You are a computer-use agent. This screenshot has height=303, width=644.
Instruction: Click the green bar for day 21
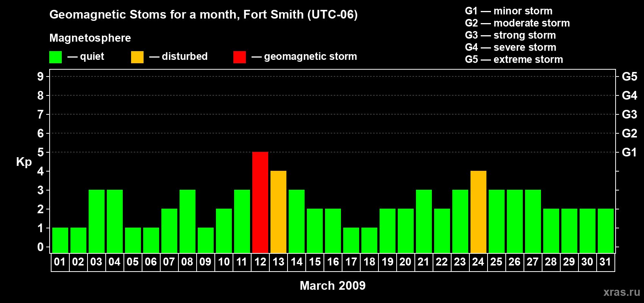tap(424, 222)
